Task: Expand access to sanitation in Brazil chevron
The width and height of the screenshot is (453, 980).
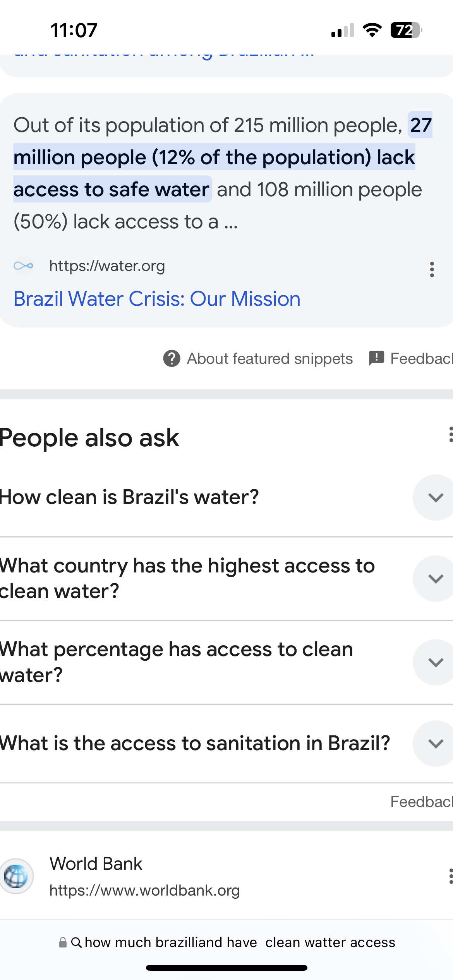Action: [435, 744]
